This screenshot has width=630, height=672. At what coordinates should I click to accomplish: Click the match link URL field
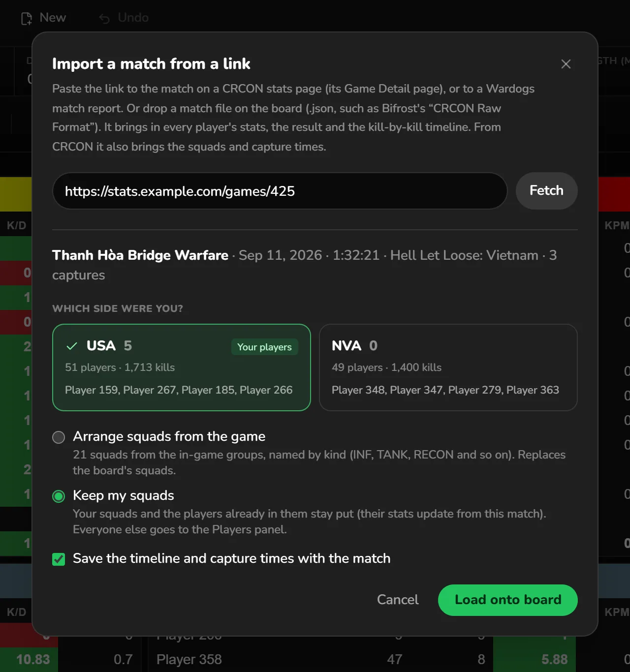coord(280,191)
